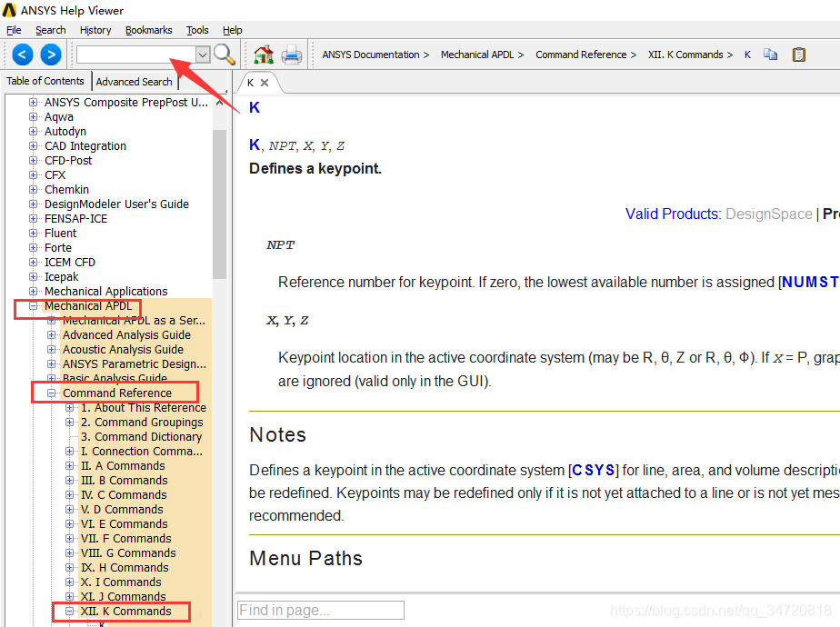
Task: Select Icepak in the tree
Action: coord(62,276)
